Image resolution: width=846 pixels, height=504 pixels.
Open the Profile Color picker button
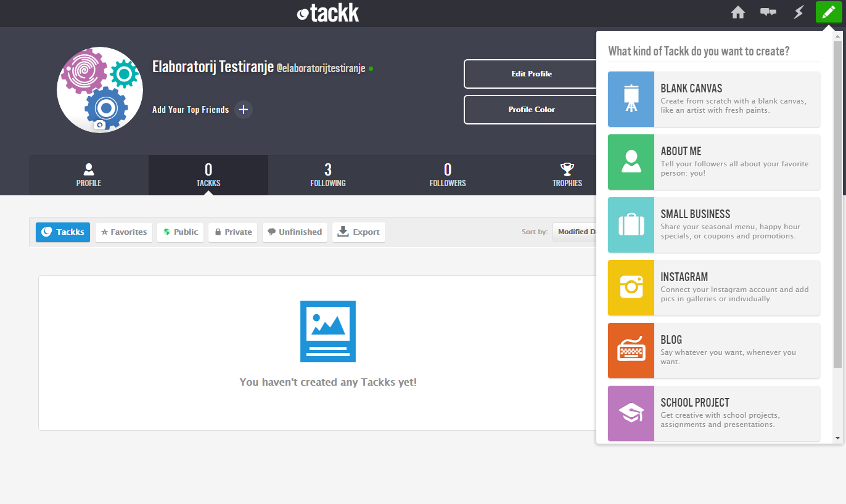click(x=531, y=110)
